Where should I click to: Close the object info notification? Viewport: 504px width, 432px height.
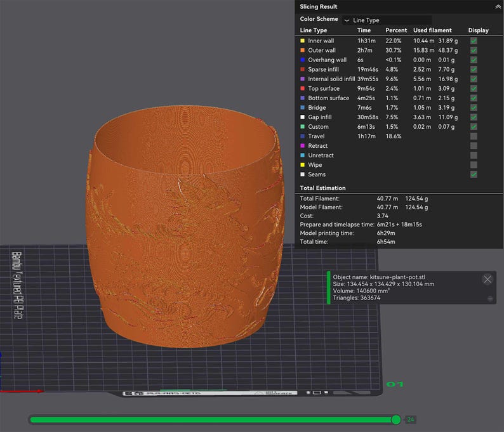pos(487,279)
